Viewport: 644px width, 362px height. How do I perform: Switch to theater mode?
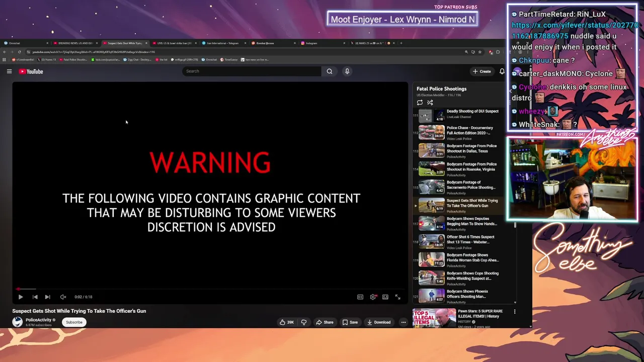coord(385,297)
